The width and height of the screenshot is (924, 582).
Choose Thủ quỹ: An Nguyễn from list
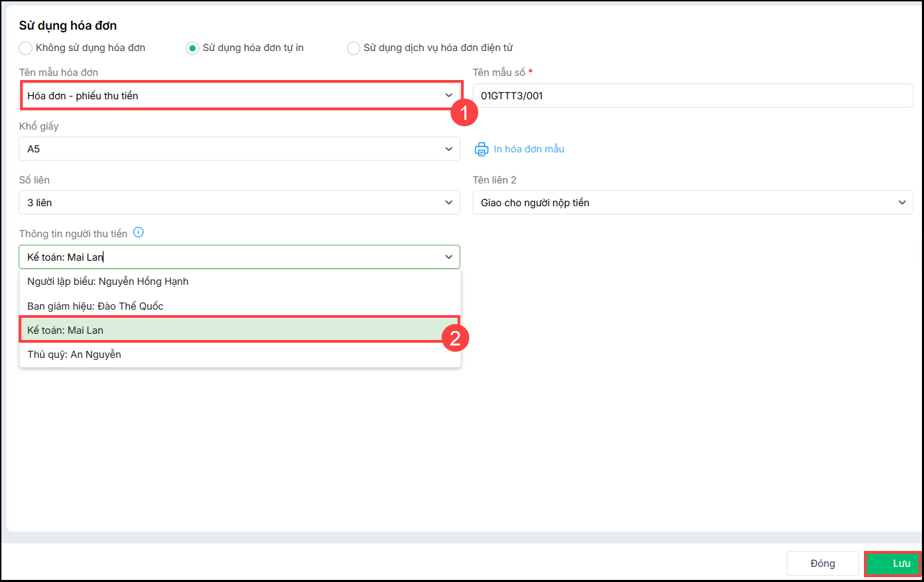tap(75, 354)
